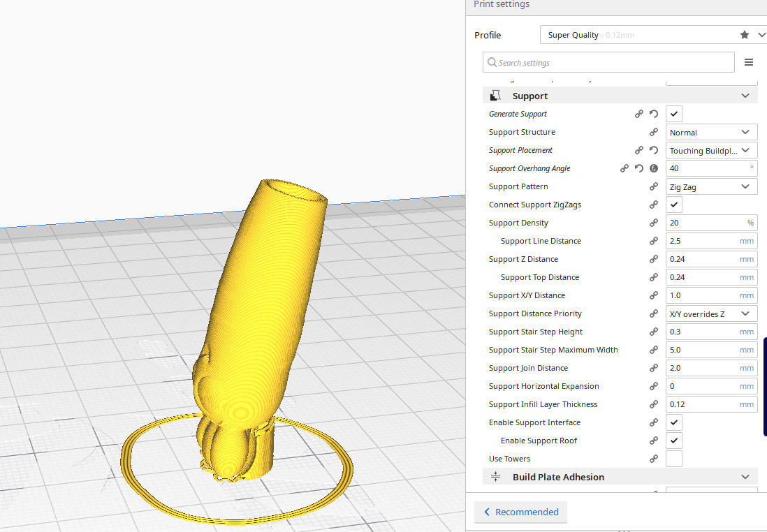Click the revert arrow for Support Placement

(x=654, y=150)
